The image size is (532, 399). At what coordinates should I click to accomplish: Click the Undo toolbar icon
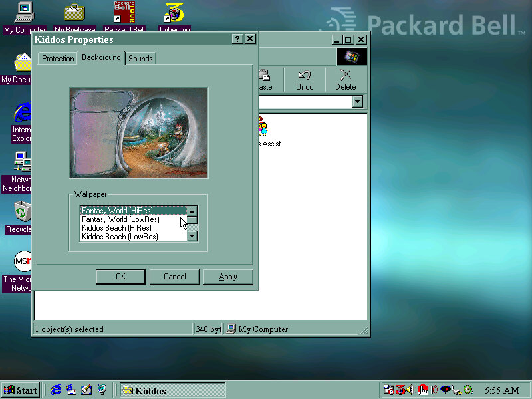click(305, 79)
